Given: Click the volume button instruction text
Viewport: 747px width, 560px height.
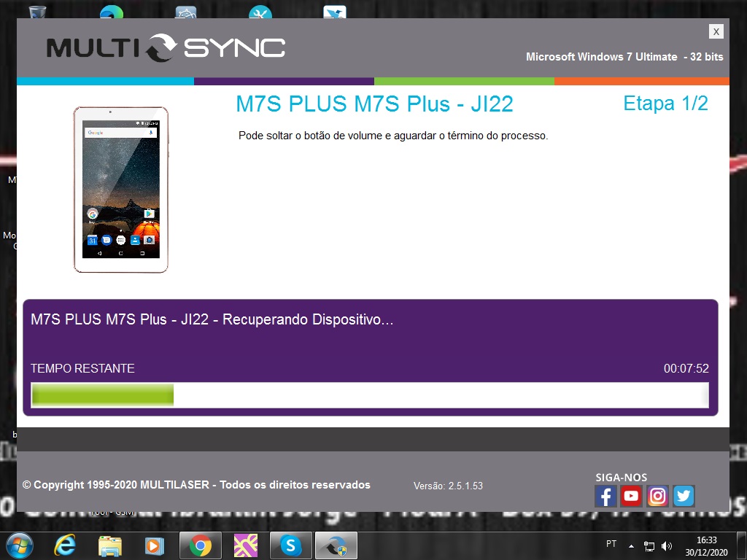Looking at the screenshot, I should coord(393,136).
